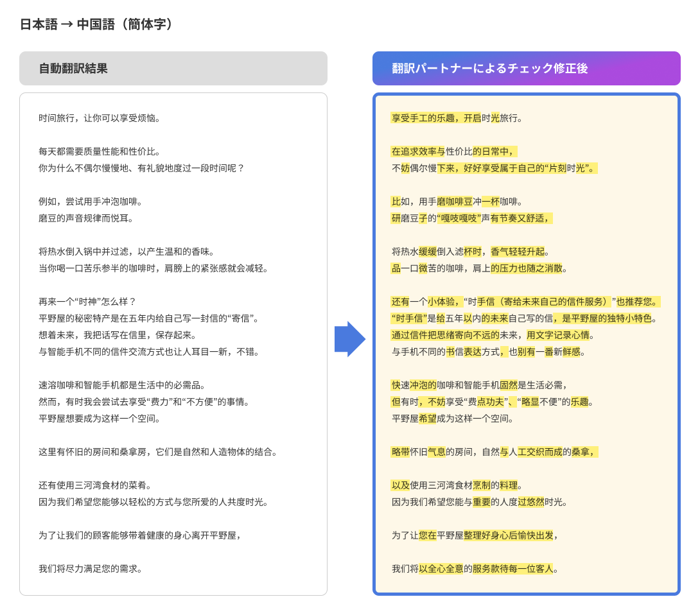Click highlighted 以全心全意 in the last right line
This screenshot has height=615, width=700.
click(441, 569)
